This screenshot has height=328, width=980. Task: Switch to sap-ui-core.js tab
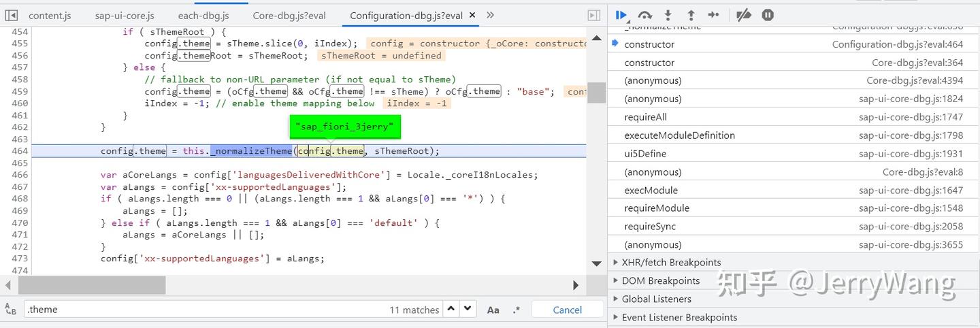(123, 16)
